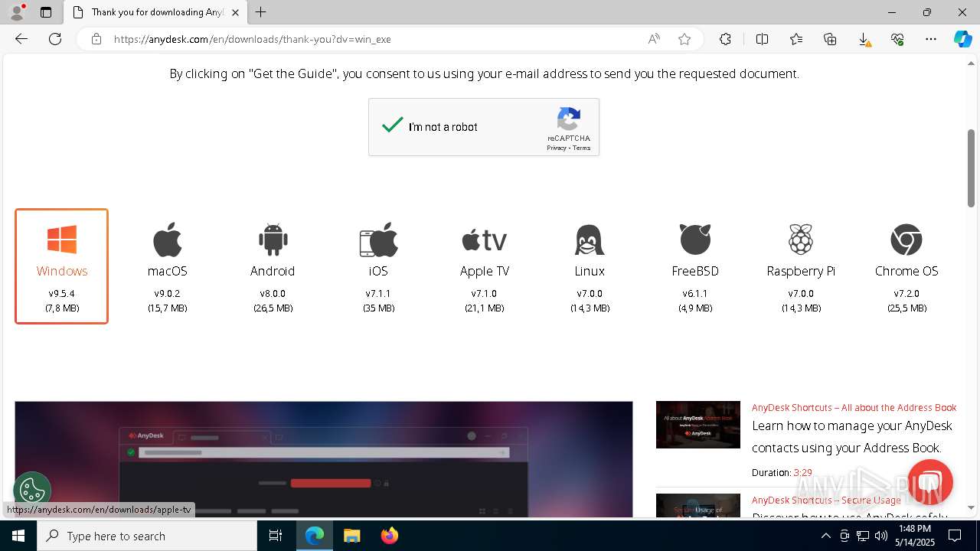Open the Favorites list

796,39
